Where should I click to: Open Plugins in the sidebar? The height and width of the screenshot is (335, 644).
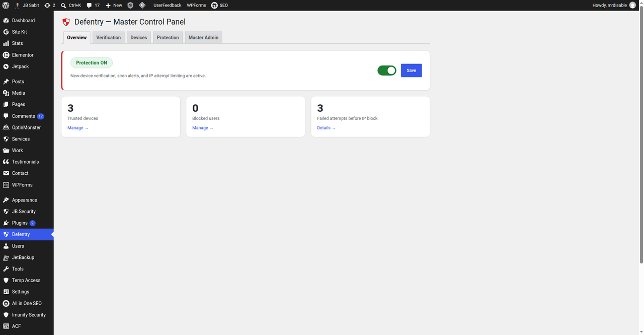(x=27, y=223)
